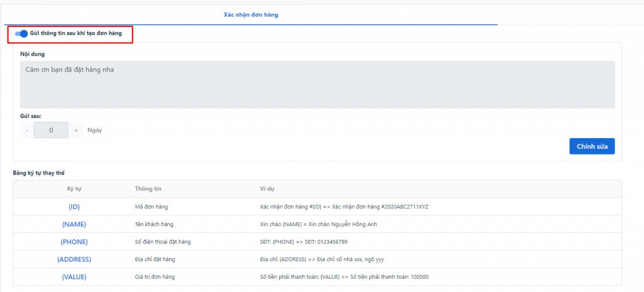Choose the {ADDRESS} placeholder token
644x292 pixels.
[x=74, y=259]
